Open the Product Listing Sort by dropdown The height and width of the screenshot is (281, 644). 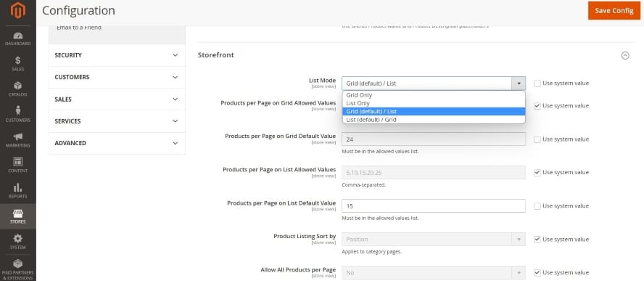tap(433, 239)
